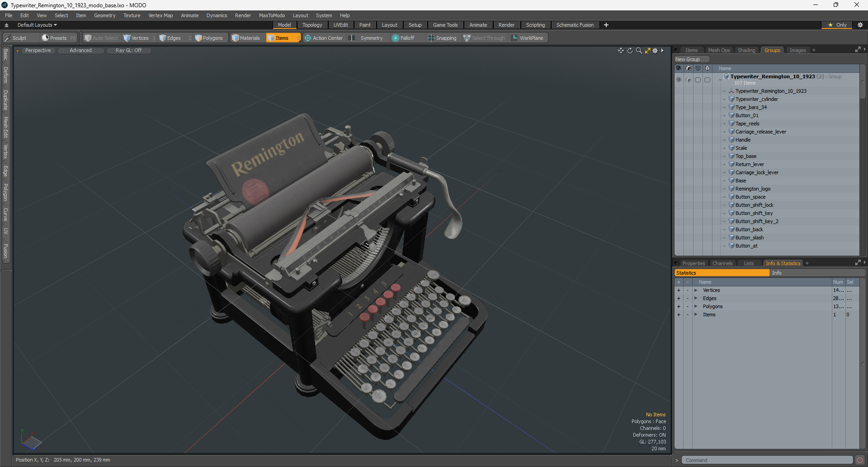The image size is (868, 467).
Task: Toggle Snapping on the toolbar
Action: pyautogui.click(x=442, y=38)
